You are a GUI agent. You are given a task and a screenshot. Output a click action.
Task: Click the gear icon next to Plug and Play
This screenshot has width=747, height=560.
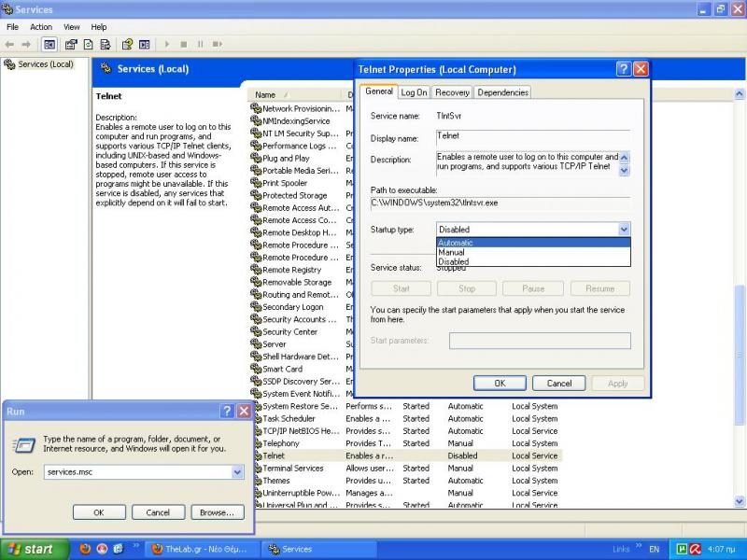256,158
